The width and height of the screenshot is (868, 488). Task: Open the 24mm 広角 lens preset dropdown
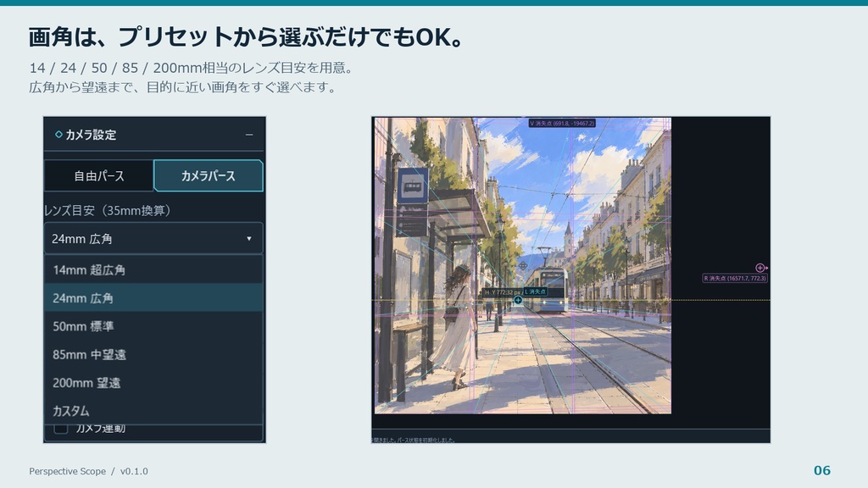point(153,238)
